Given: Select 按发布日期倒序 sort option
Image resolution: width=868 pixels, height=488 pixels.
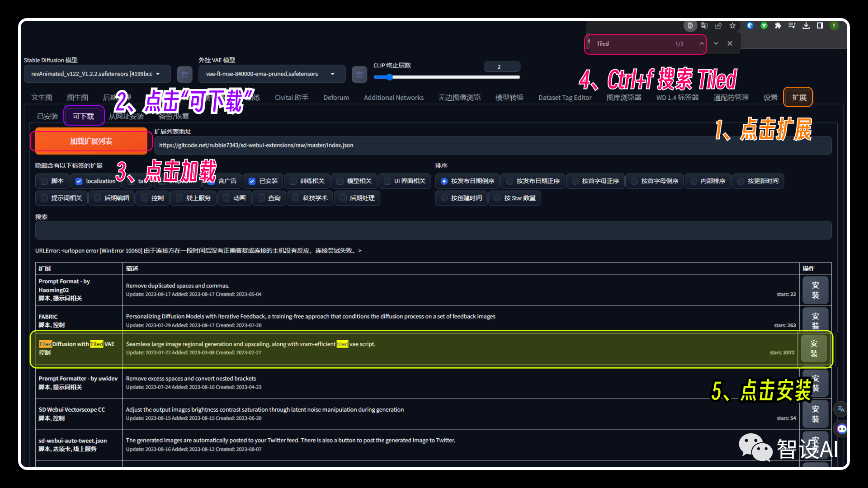Looking at the screenshot, I should click(467, 181).
